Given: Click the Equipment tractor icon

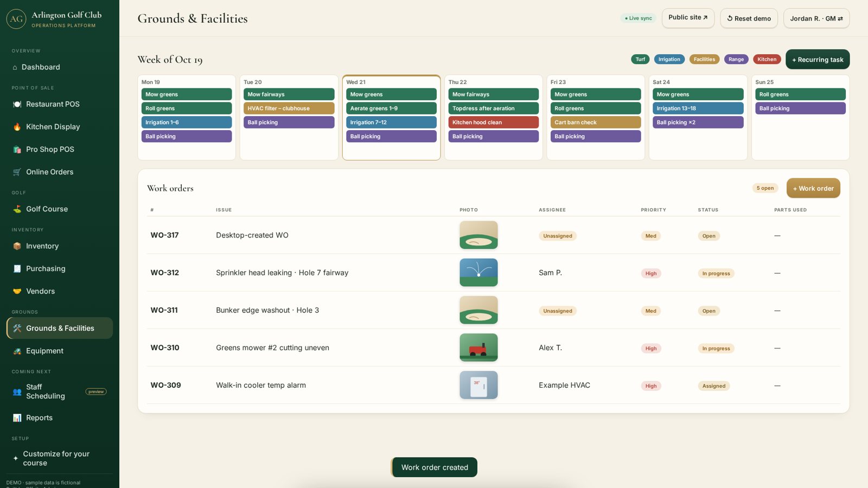Looking at the screenshot, I should coord(17,351).
